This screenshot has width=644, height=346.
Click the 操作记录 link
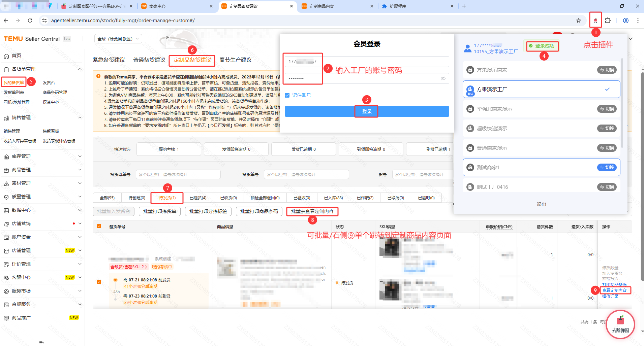pos(610,297)
